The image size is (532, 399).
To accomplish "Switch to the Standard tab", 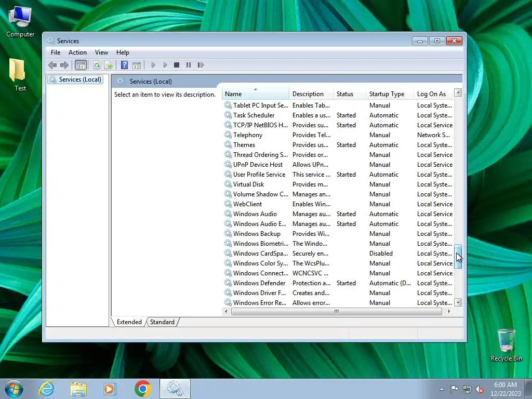I will pos(162,322).
